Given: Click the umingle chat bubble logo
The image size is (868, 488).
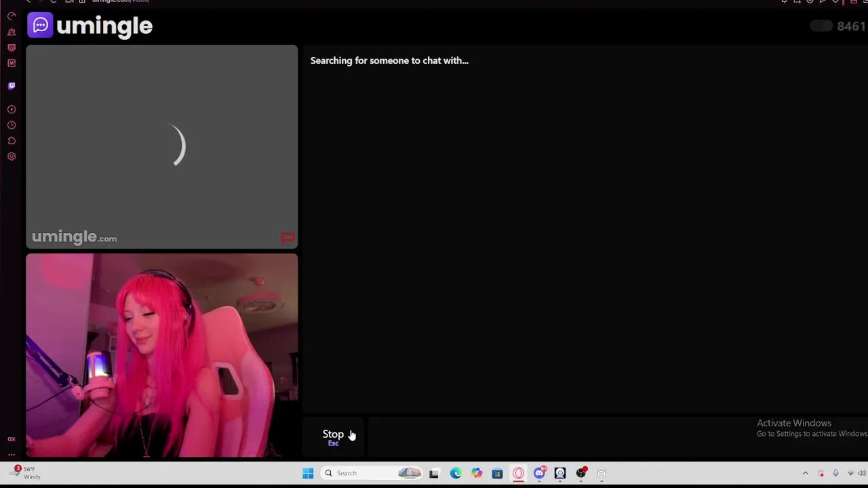Looking at the screenshot, I should click(x=40, y=25).
